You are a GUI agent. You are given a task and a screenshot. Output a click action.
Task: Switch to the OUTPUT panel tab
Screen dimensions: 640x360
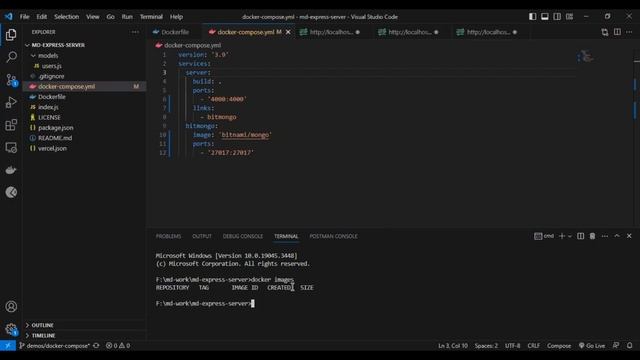click(202, 236)
